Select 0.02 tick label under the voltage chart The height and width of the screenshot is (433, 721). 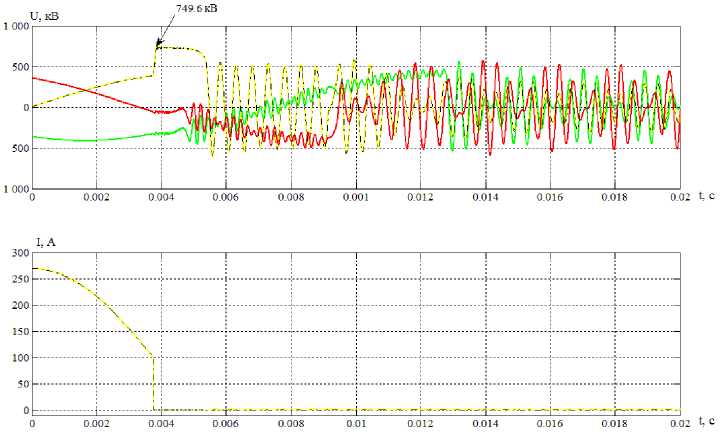(x=680, y=197)
